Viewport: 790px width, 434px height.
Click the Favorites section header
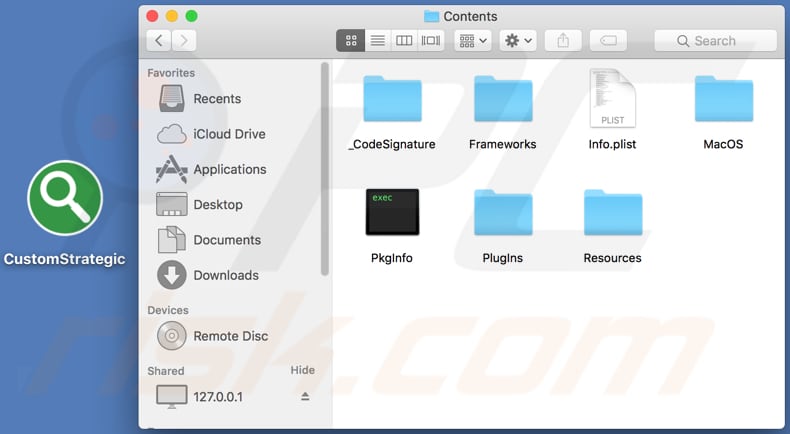click(x=171, y=73)
